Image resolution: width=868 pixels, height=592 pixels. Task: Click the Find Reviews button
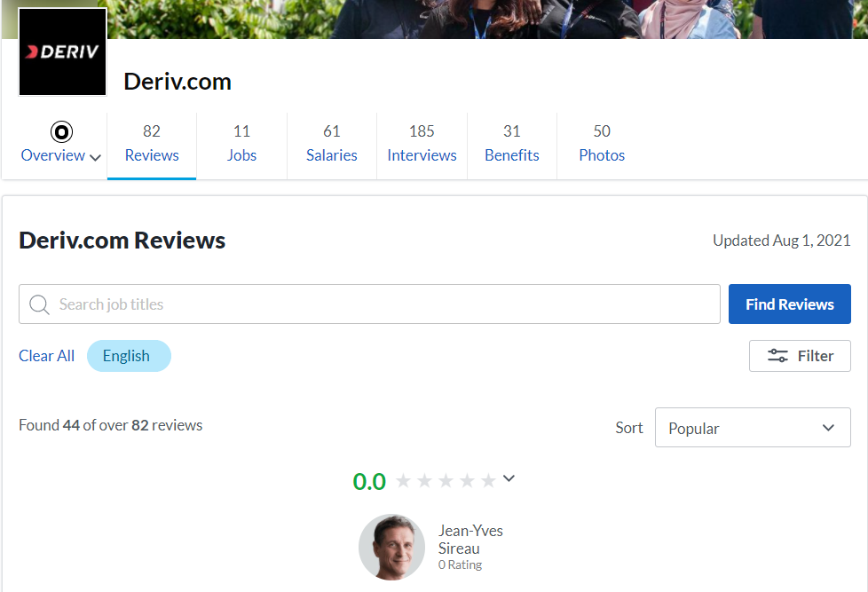pos(789,304)
